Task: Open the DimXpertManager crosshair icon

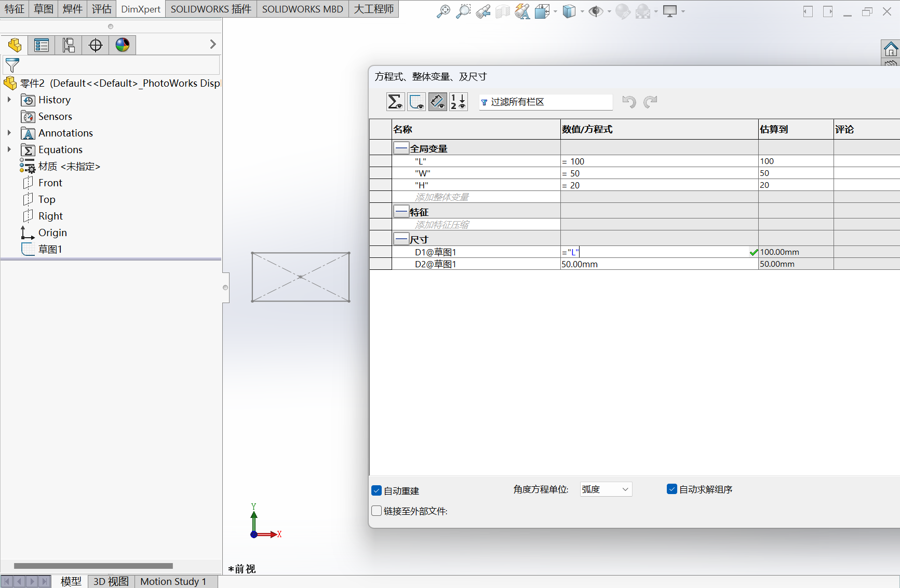Action: (96, 45)
